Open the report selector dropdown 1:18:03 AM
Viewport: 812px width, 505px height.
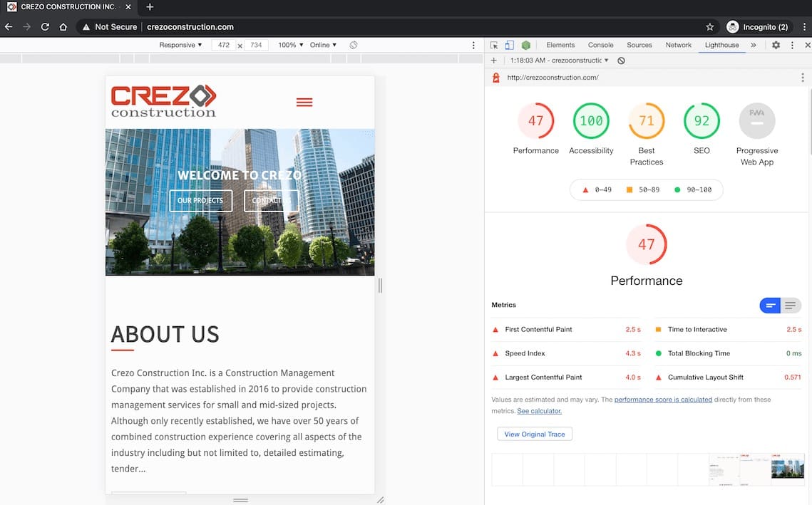click(560, 61)
